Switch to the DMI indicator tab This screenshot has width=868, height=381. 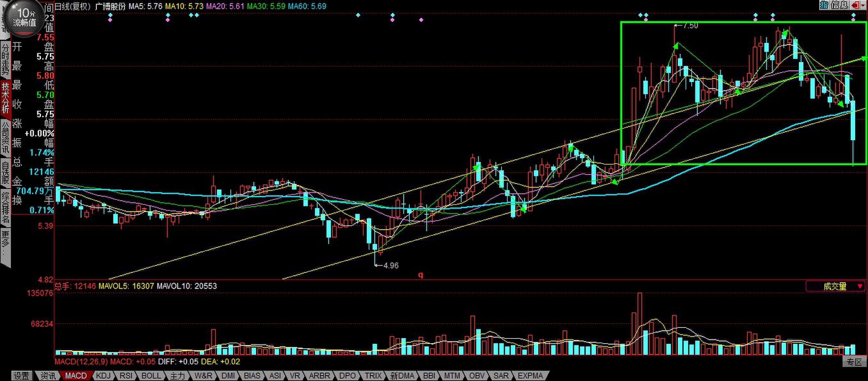pyautogui.click(x=228, y=376)
